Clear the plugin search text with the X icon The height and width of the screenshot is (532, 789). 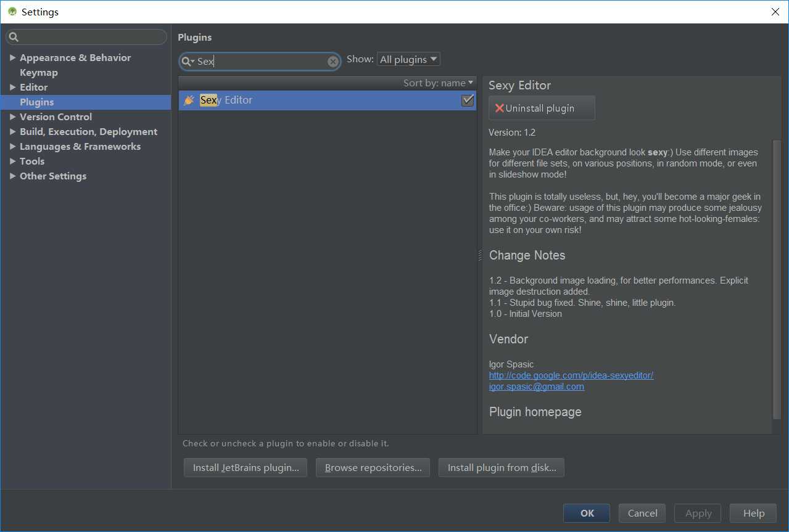point(333,61)
